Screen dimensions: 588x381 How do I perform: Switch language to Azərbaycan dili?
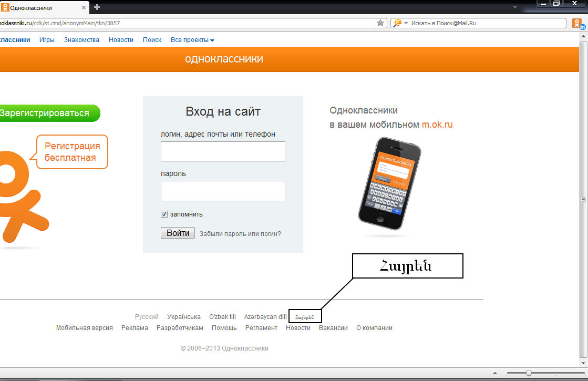point(265,317)
